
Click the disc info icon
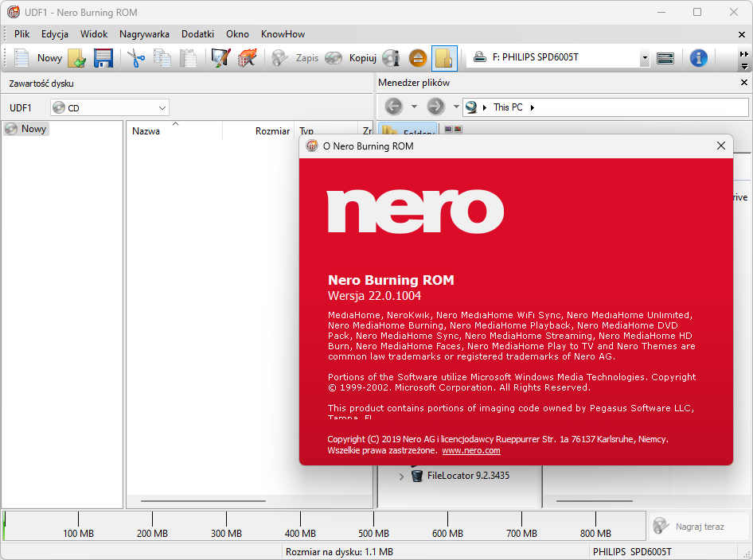pos(392,58)
